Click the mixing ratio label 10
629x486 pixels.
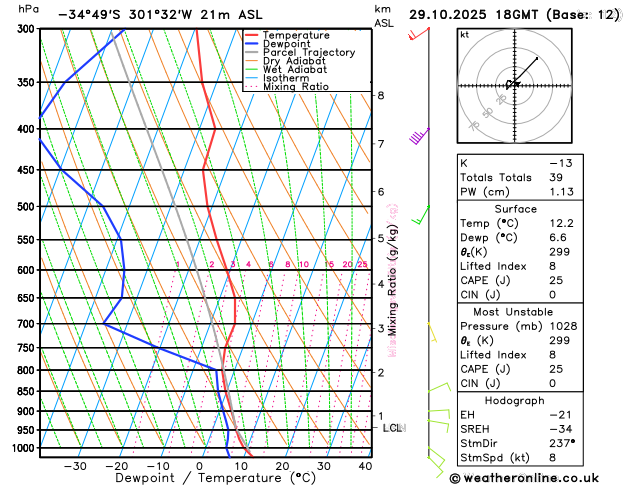[304, 264]
